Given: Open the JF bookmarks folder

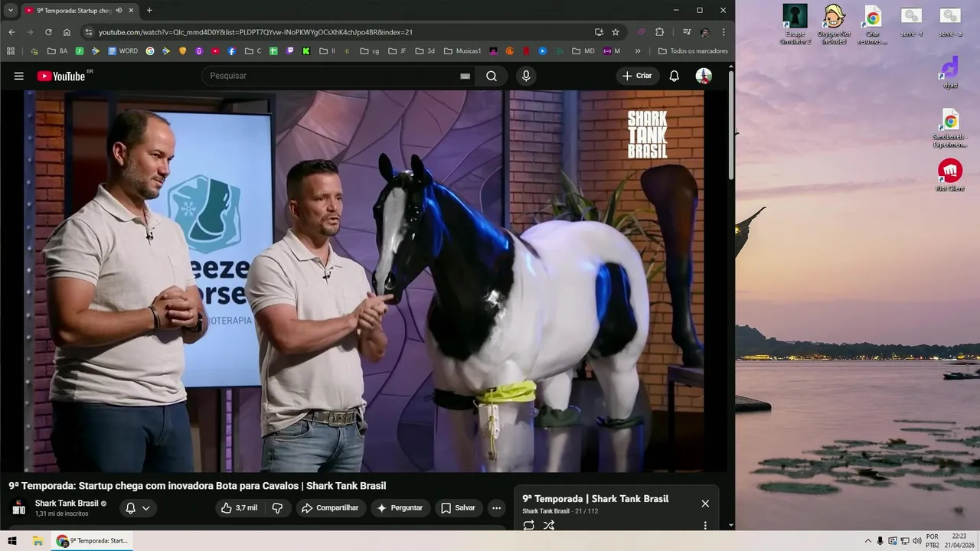Looking at the screenshot, I should click(397, 51).
